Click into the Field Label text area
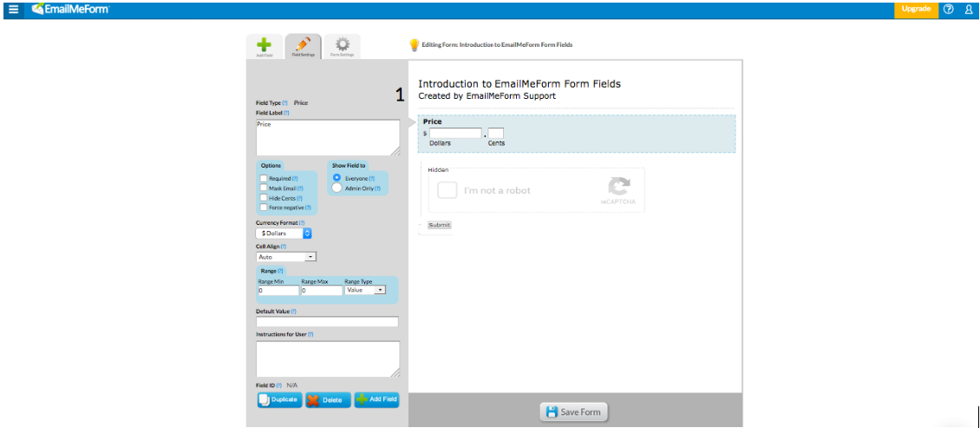This screenshot has width=980, height=441. 328,138
